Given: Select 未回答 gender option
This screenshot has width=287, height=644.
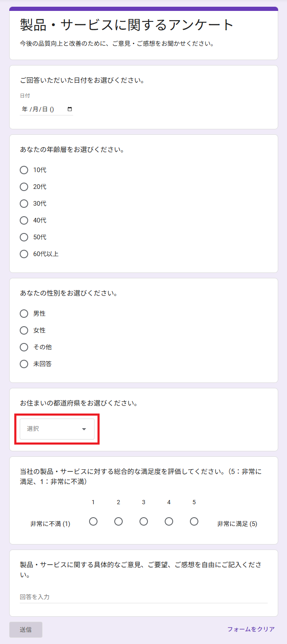Looking at the screenshot, I should pyautogui.click(x=24, y=364).
